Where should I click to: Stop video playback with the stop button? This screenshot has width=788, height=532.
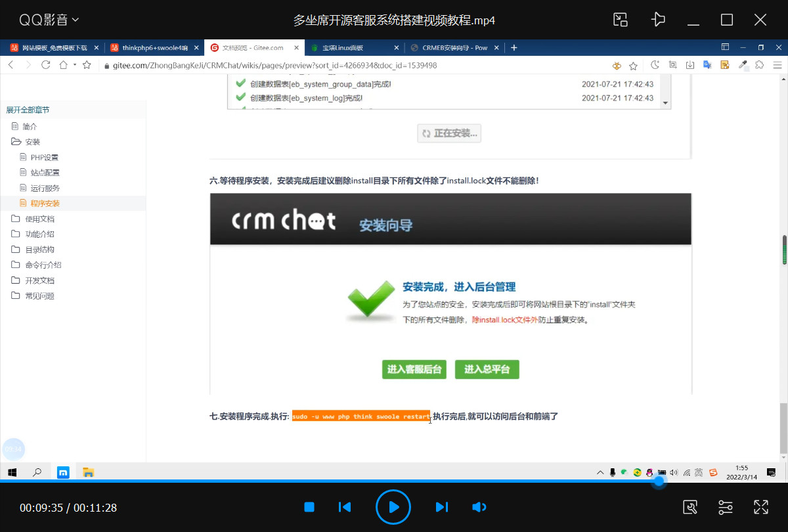coord(309,507)
